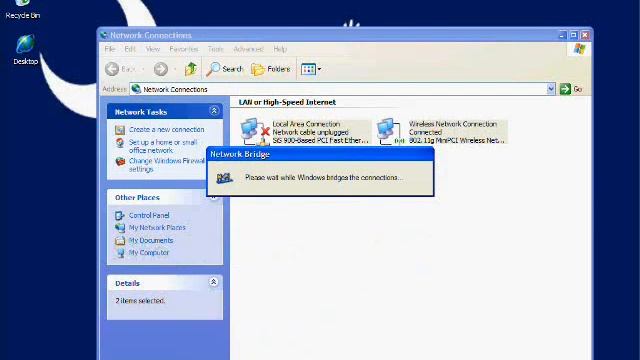640x360 pixels.
Task: Expand the Address bar dropdown
Action: point(551,89)
